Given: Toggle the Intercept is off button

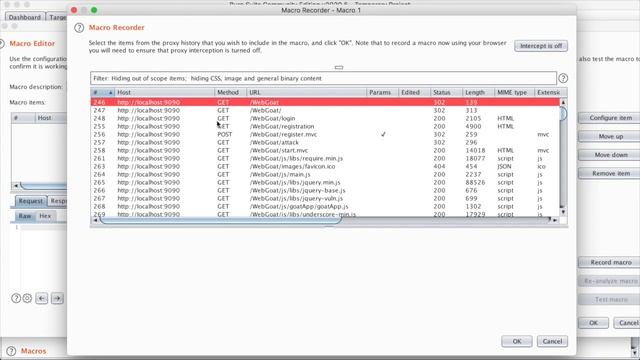Looking at the screenshot, I should pos(541,46).
